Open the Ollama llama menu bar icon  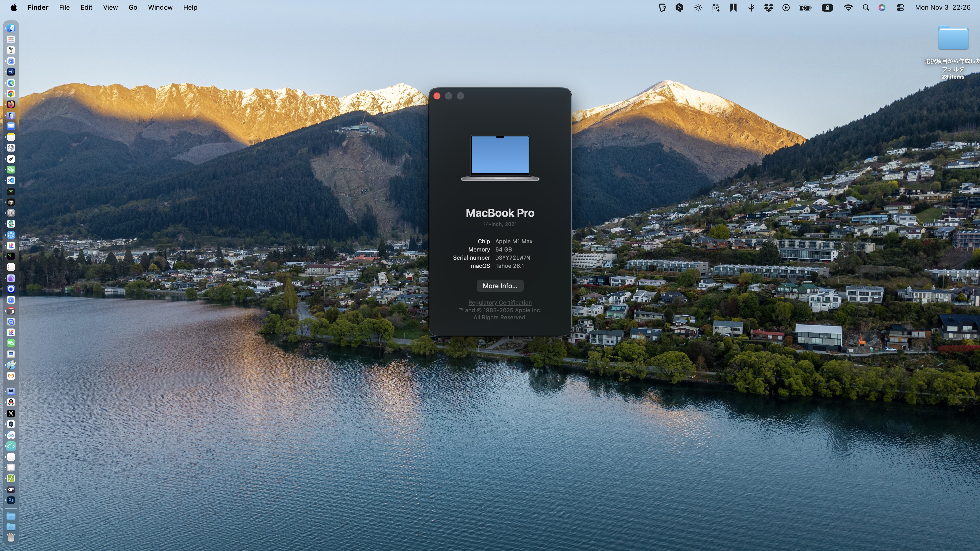point(716,8)
